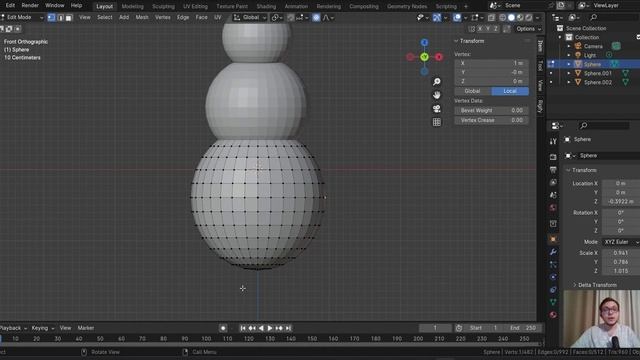
Task: Select Sphere.002 in the outliner
Action: [598, 82]
